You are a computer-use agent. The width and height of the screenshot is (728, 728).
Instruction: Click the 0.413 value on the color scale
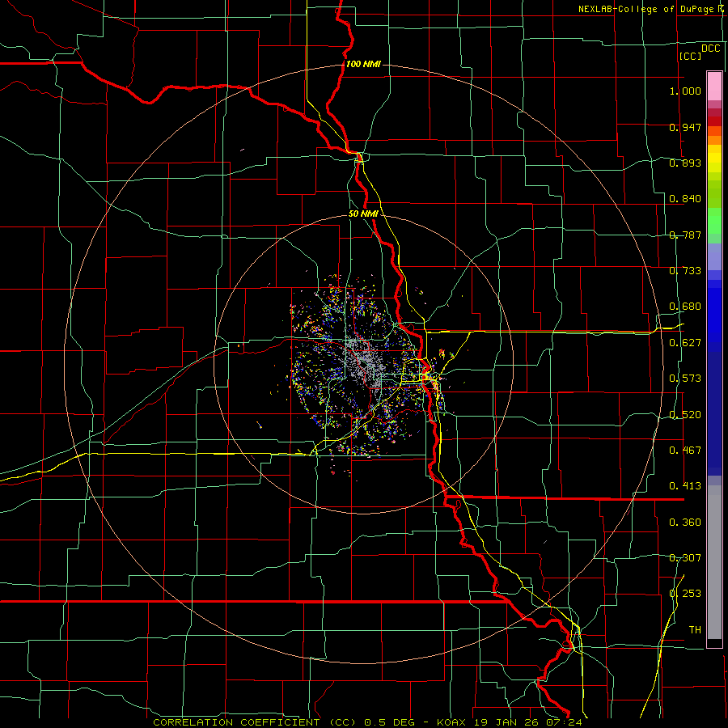point(685,486)
